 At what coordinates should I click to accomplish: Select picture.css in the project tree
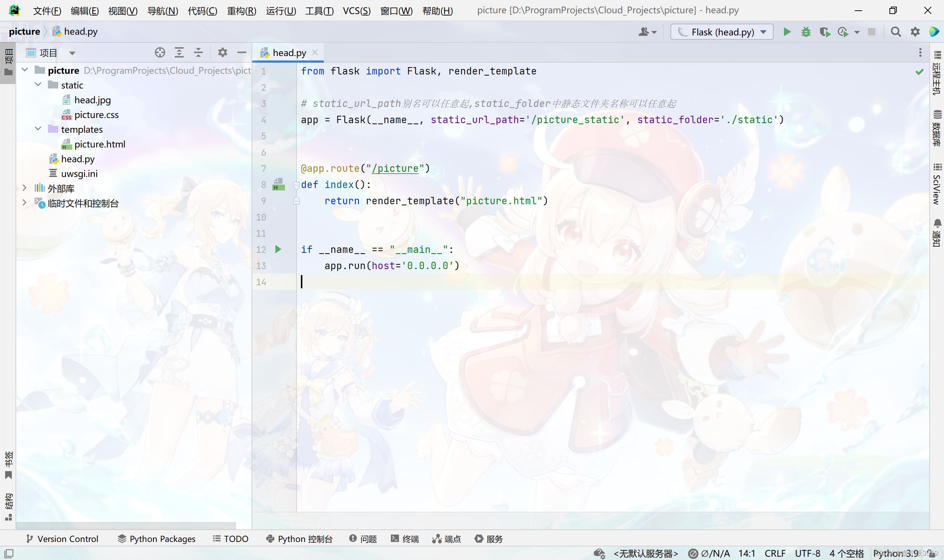pos(96,115)
